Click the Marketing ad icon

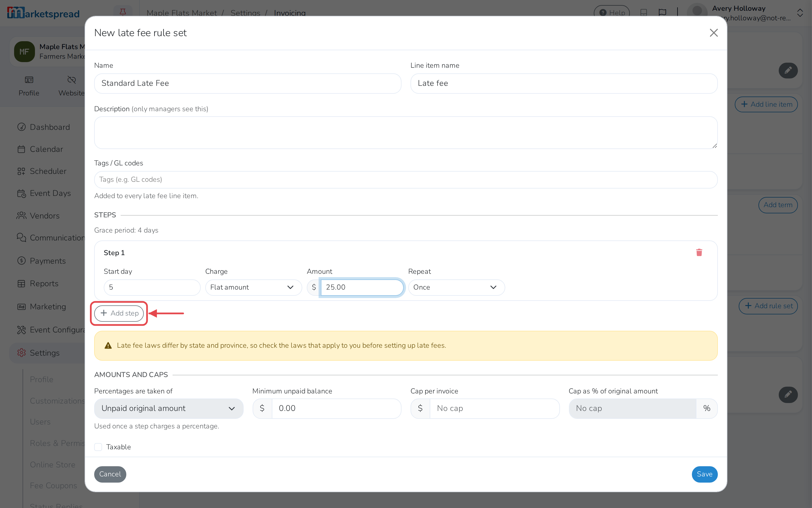click(21, 307)
